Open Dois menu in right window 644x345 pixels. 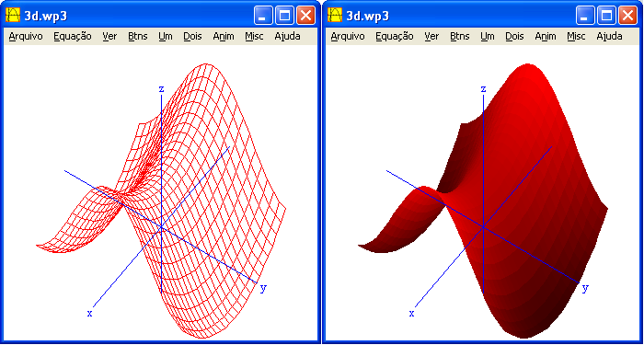(514, 37)
